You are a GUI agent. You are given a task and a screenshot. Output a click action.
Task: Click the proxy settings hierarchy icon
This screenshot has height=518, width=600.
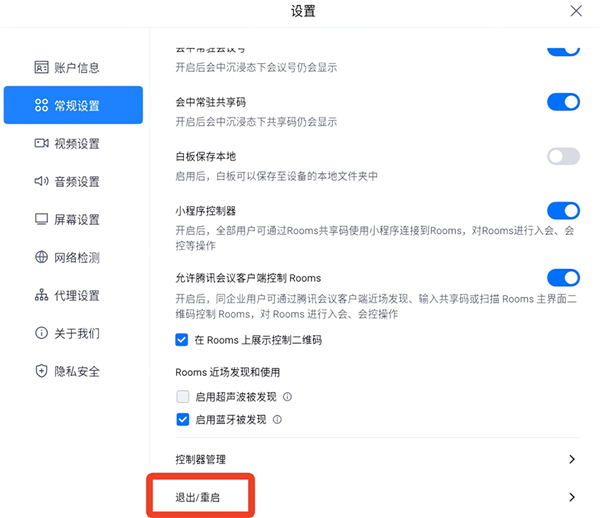[41, 295]
